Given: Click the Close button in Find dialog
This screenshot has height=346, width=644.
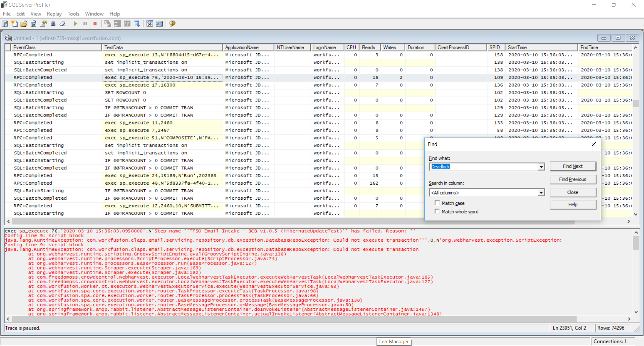Looking at the screenshot, I should click(x=573, y=192).
